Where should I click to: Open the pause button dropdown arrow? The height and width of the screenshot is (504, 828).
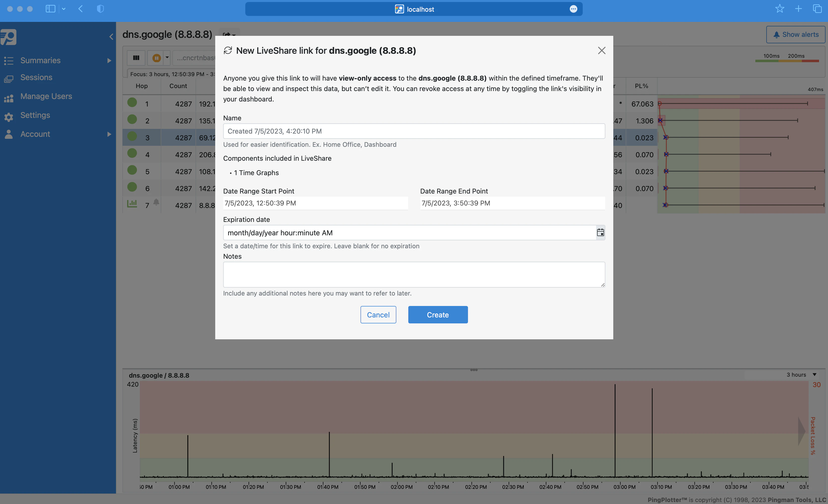(x=167, y=58)
